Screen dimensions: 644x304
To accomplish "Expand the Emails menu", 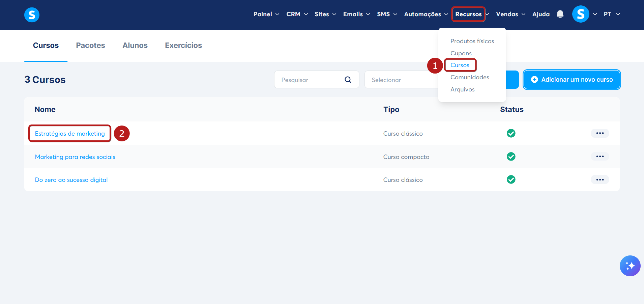I will click(356, 14).
